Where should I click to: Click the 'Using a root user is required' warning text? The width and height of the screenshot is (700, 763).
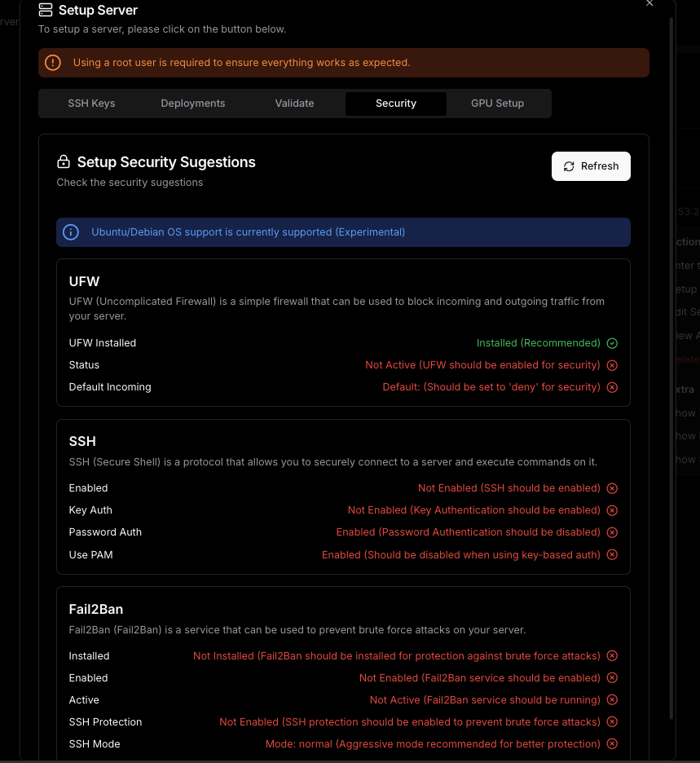pos(242,63)
